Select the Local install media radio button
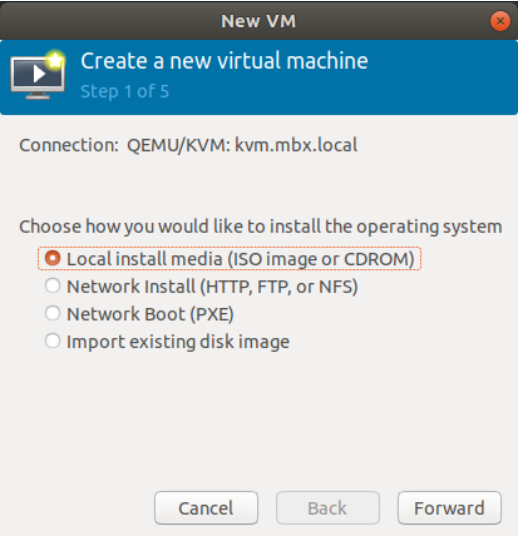This screenshot has width=518, height=536. coord(52,258)
